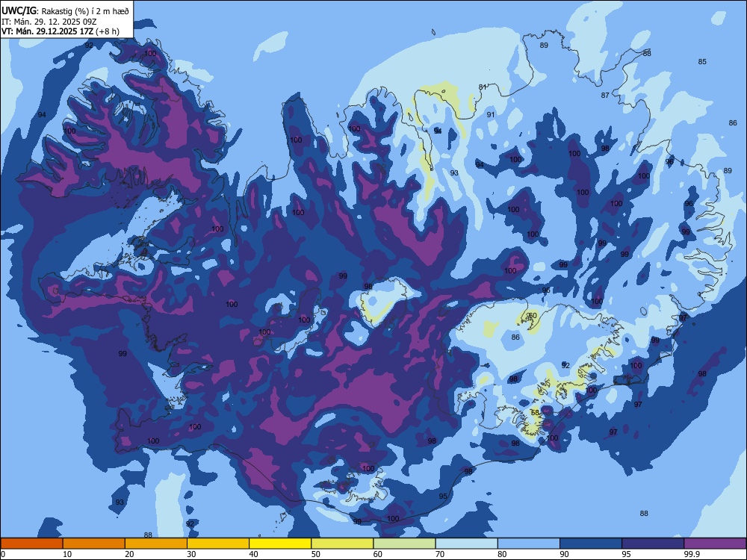Click the legend tick label '40'
This screenshot has width=747, height=560.
coord(253,554)
